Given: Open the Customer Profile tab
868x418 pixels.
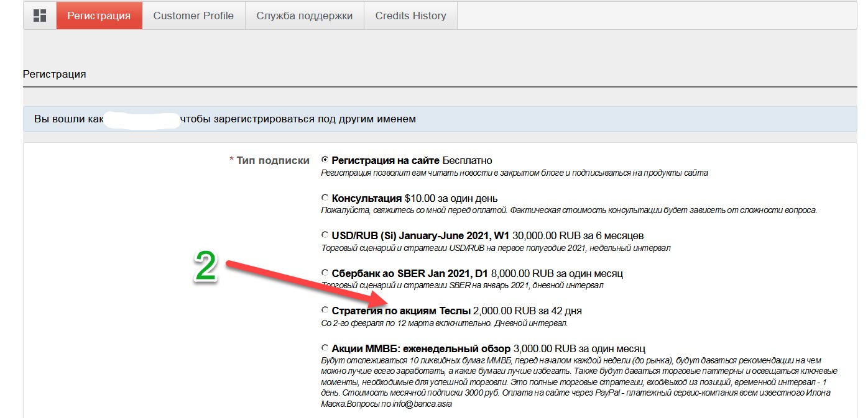Looking at the screenshot, I should [193, 16].
